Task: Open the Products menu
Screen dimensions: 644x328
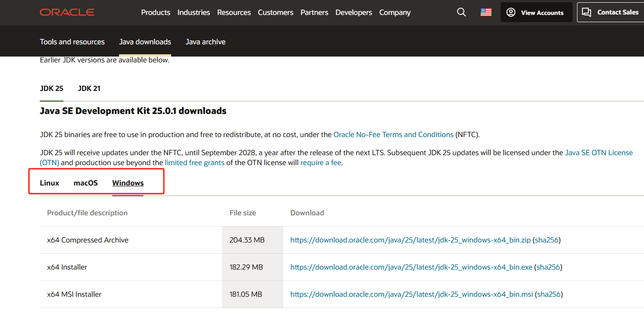Action: (156, 13)
